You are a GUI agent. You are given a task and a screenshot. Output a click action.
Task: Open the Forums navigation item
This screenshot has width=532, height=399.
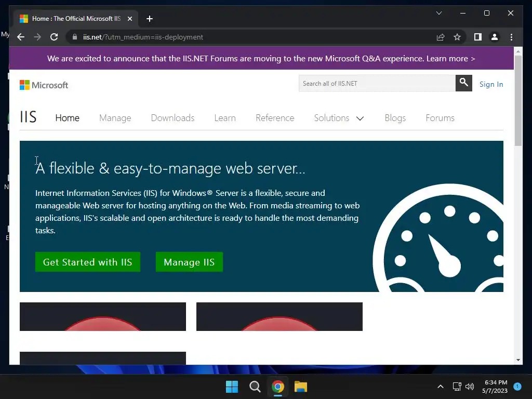[440, 118]
